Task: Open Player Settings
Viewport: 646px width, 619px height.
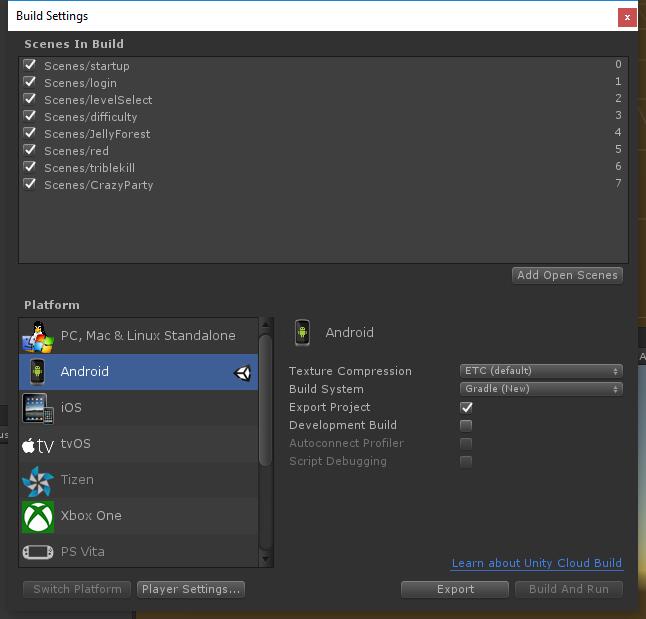Action: (x=191, y=589)
